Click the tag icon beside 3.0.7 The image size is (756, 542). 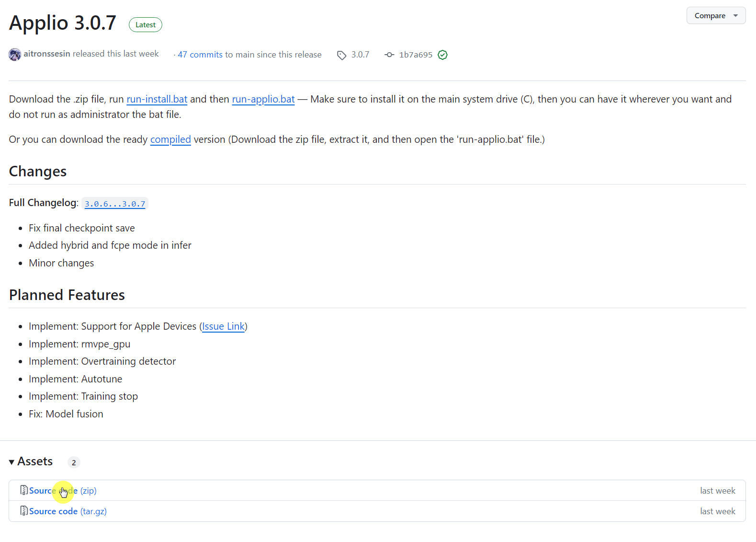point(341,55)
